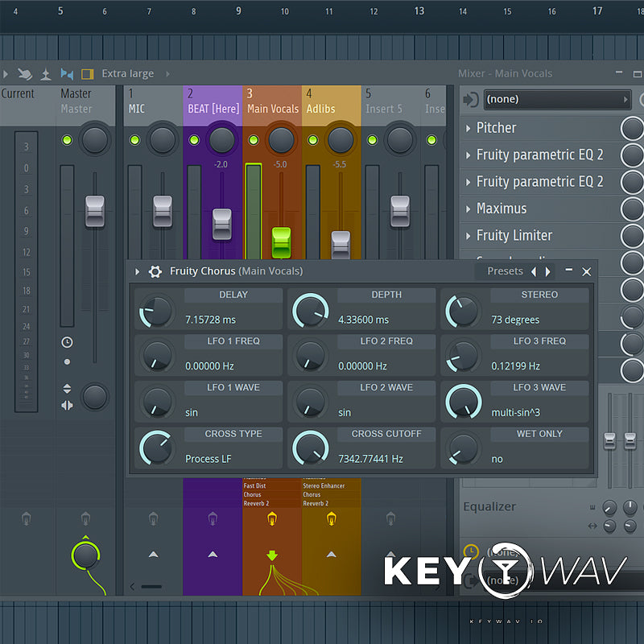
Task: Click the green send arrow on Main Vocals
Action: (x=272, y=555)
